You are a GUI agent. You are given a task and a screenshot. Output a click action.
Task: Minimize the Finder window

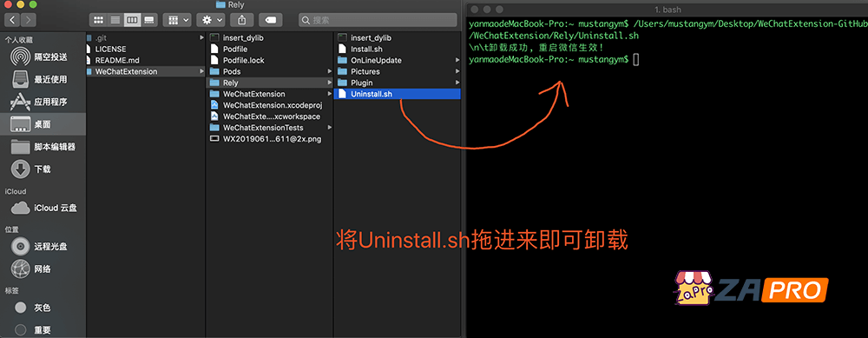(x=20, y=4)
